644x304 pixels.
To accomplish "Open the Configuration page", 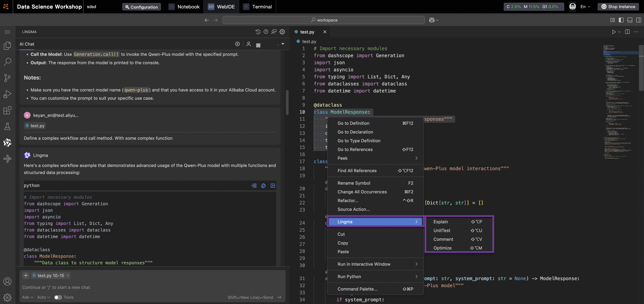I will (x=141, y=7).
